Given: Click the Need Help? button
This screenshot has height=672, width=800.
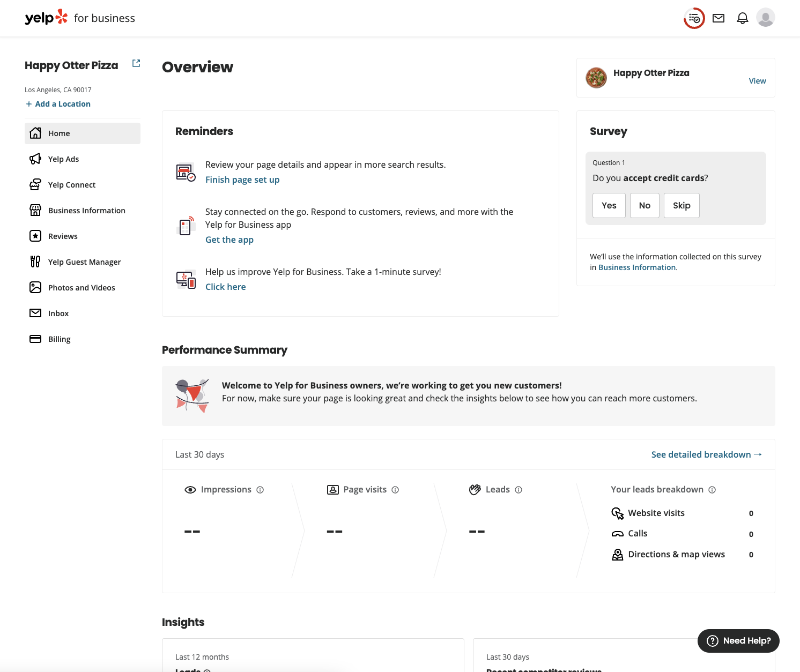Looking at the screenshot, I should click(x=738, y=641).
